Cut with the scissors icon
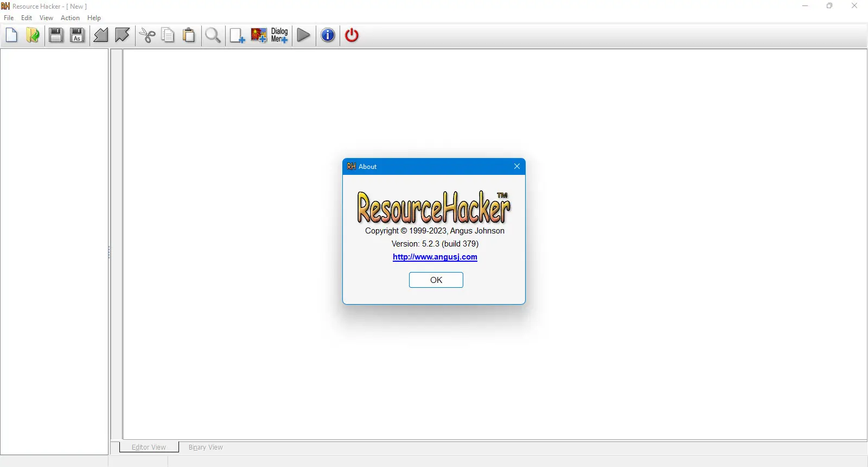868x467 pixels. tap(147, 35)
